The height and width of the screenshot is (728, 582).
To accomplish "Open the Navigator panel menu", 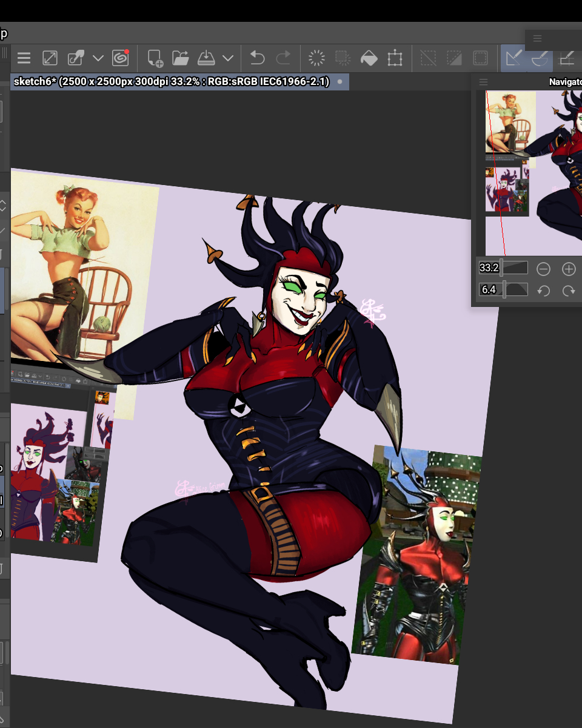I will pos(483,82).
